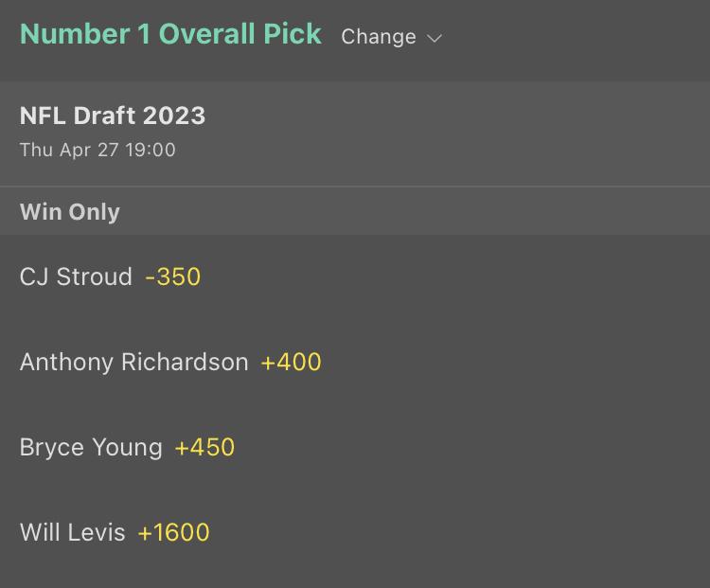This screenshot has height=588, width=710.
Task: Switch market using the Change control
Action: (391, 37)
